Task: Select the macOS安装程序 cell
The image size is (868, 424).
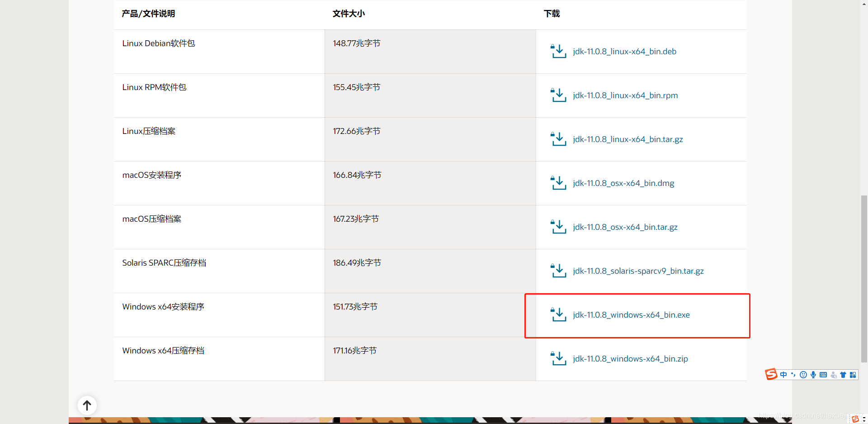Action: point(219,183)
